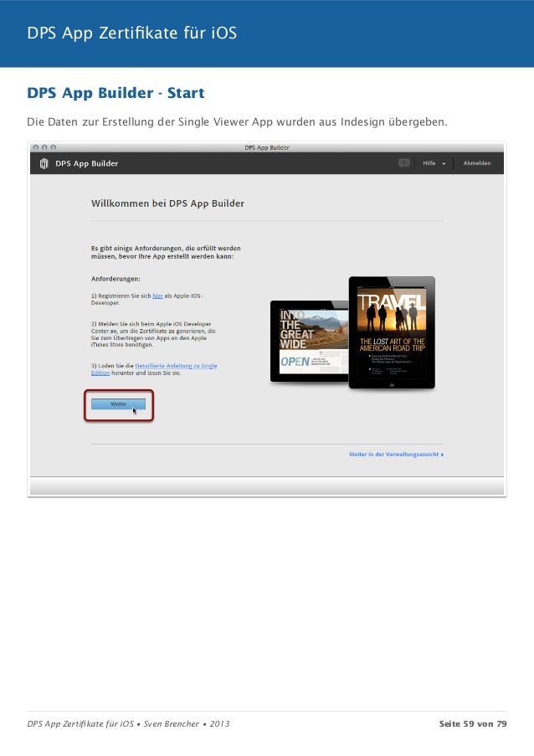Image resolution: width=534 pixels, height=756 pixels.
Task: Click the chat feedback bubble icon
Action: coord(404,163)
